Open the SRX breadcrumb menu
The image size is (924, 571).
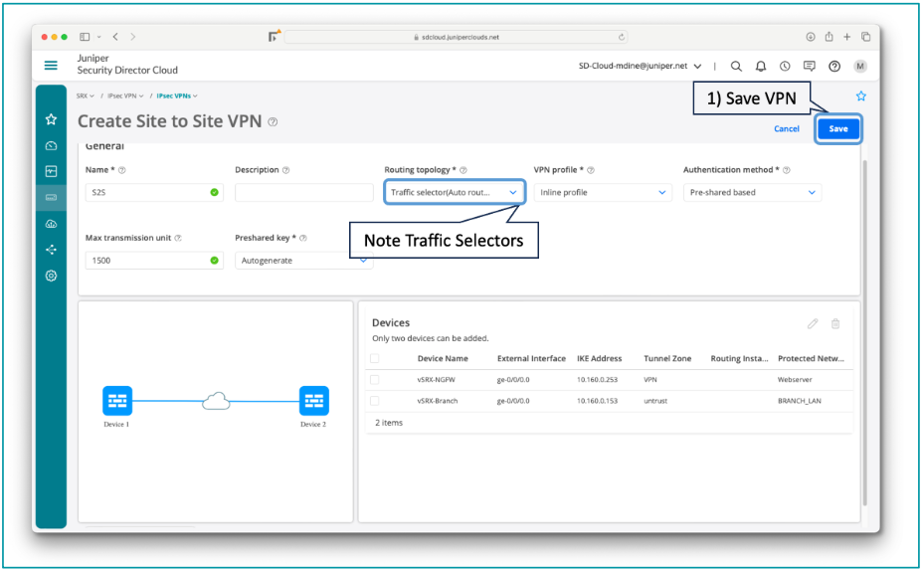(86, 96)
